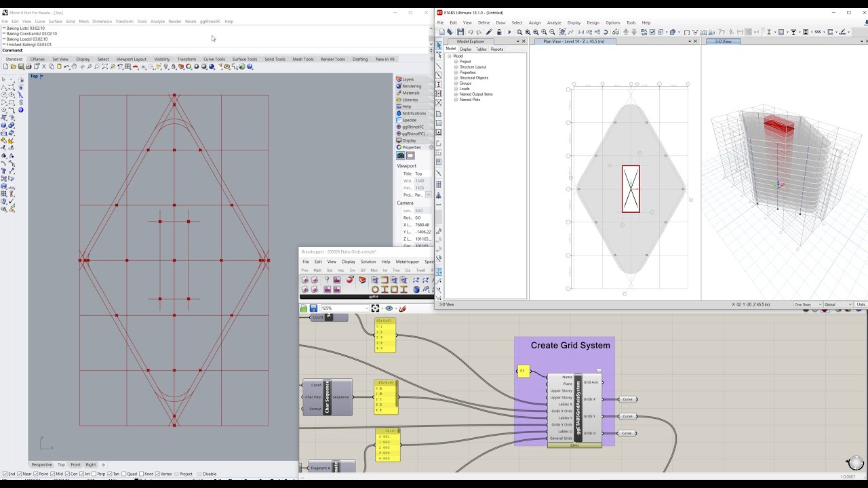
Task: Toggle Disable osnap checkbox
Action: (x=200, y=474)
